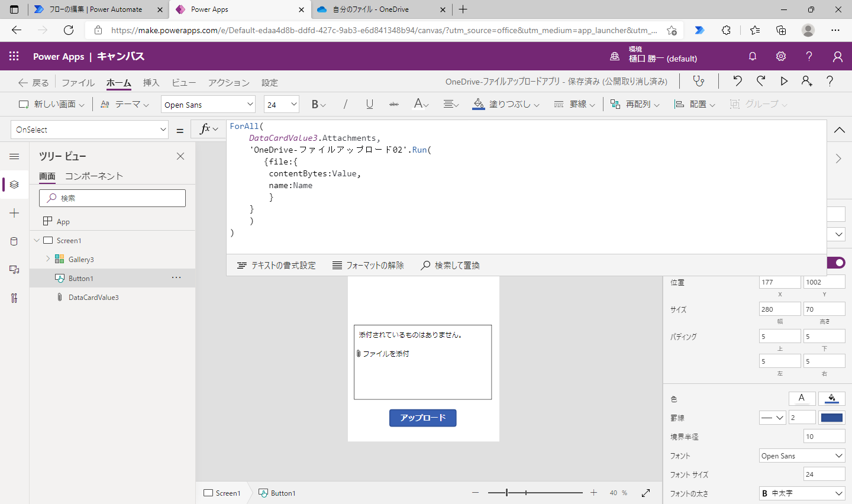Open more options for Button1
Viewport: 852px width, 504px height.
tap(176, 277)
